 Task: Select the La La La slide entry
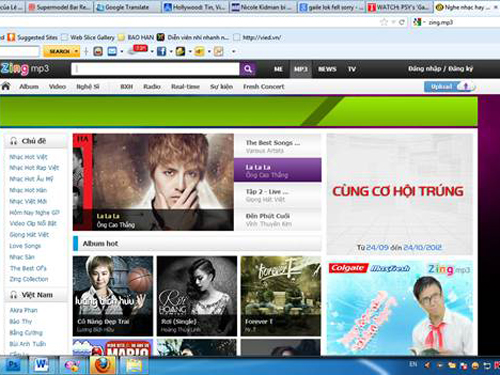click(278, 170)
